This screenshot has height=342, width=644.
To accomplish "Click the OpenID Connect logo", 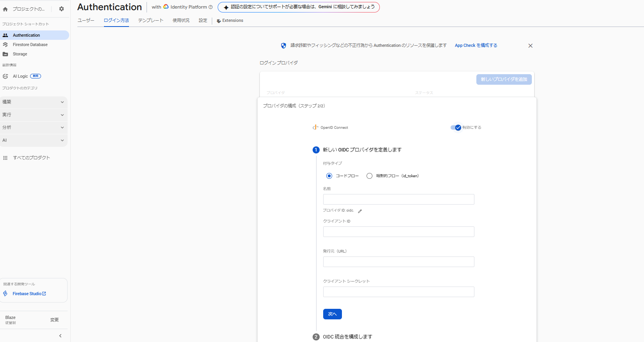I will (x=315, y=127).
